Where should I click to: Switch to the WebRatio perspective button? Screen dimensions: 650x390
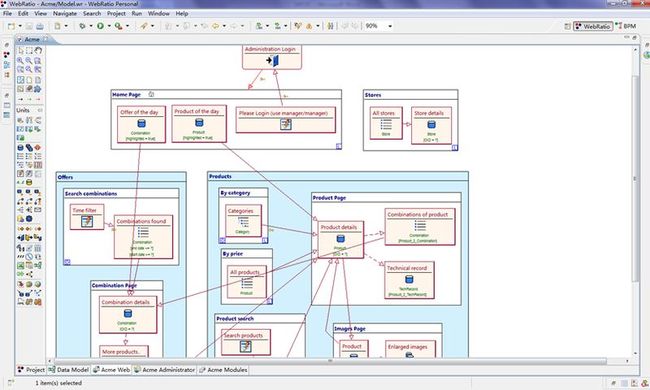pos(593,26)
